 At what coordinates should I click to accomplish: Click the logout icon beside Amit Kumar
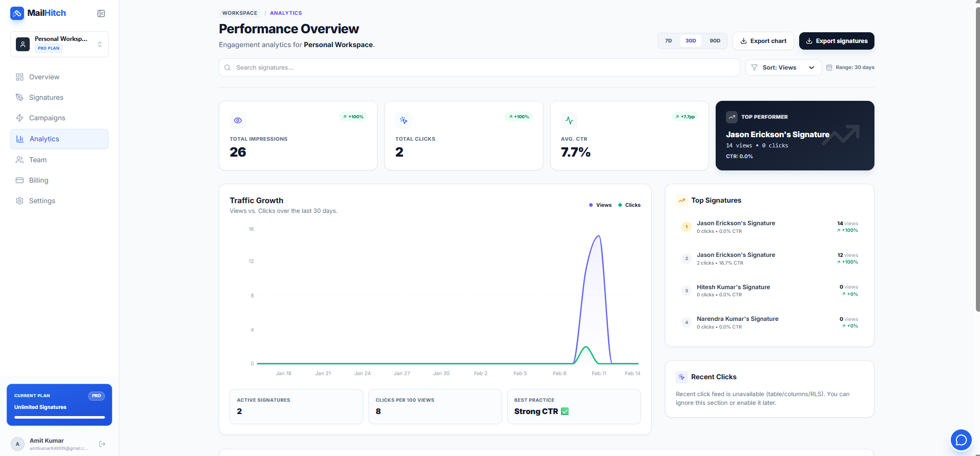[x=102, y=444]
